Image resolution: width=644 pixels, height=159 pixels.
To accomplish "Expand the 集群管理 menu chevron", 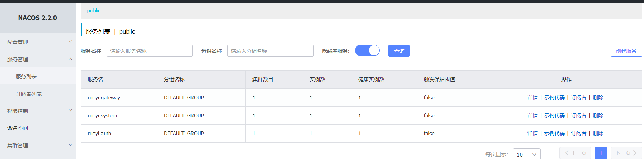I will click(x=70, y=145).
